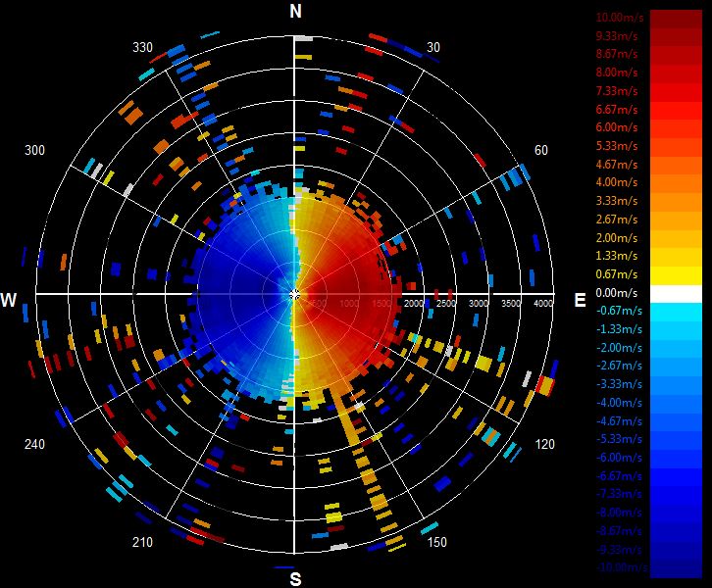Select the 0.00m/s legend label
The image size is (712, 588).
tap(617, 293)
